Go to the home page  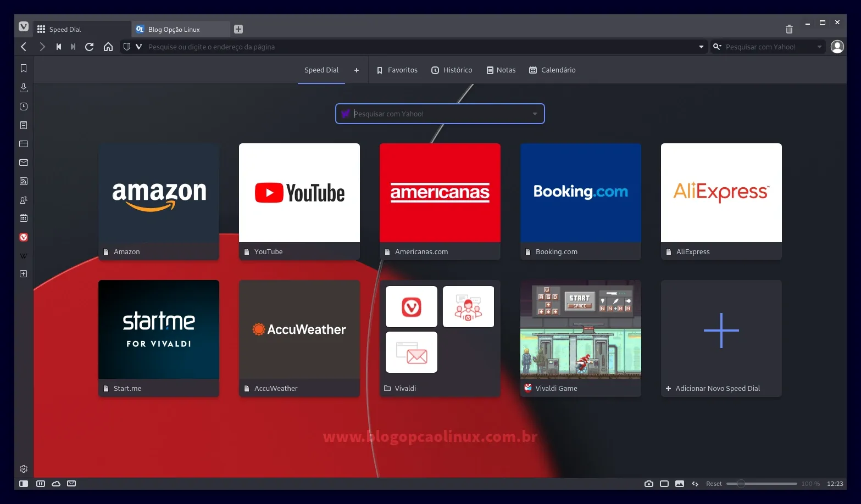coord(108,47)
